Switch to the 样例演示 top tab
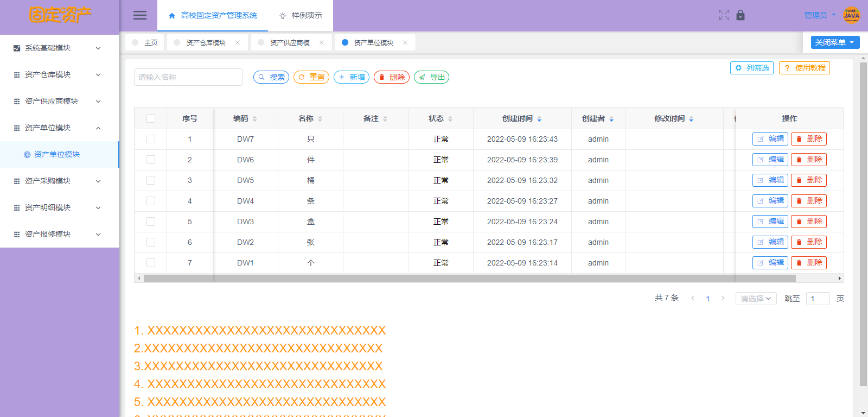This screenshot has width=868, height=417. coord(301,15)
